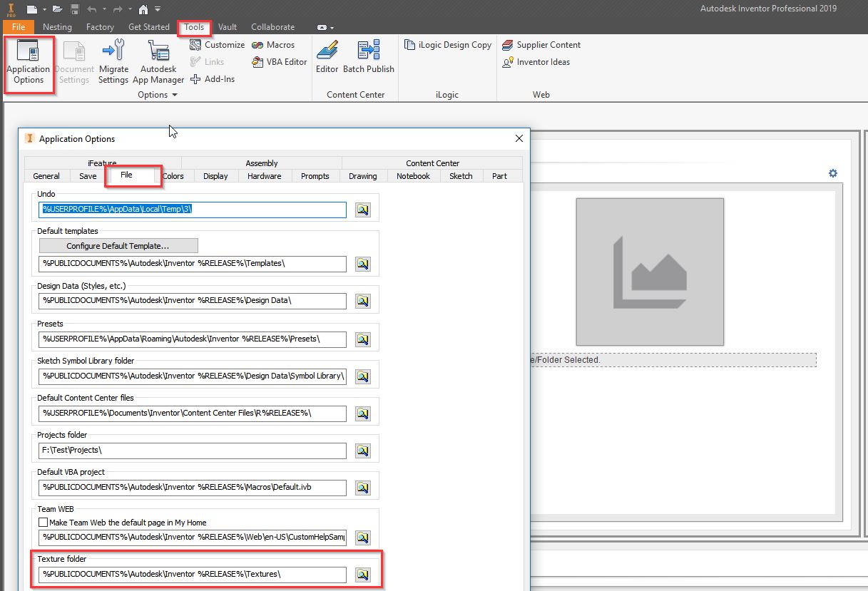Click the Migrate Settings tool
The image size is (868, 591).
pos(113,63)
